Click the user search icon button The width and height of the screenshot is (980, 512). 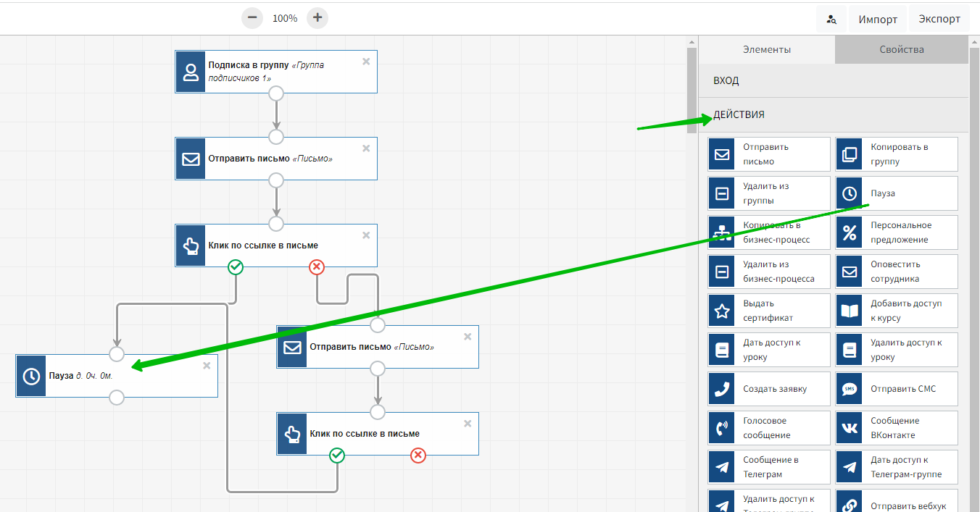[x=831, y=20]
